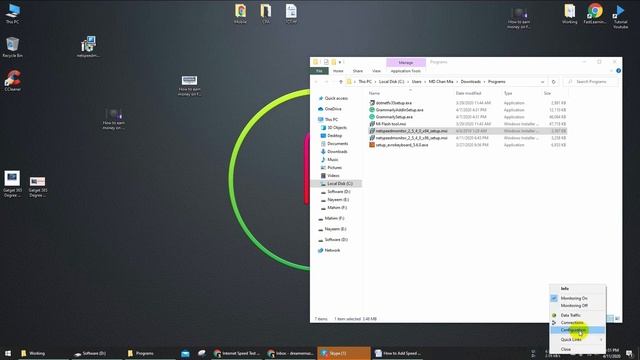Select the CCleaner desktop icon
The width and height of the screenshot is (640, 360).
(13, 80)
